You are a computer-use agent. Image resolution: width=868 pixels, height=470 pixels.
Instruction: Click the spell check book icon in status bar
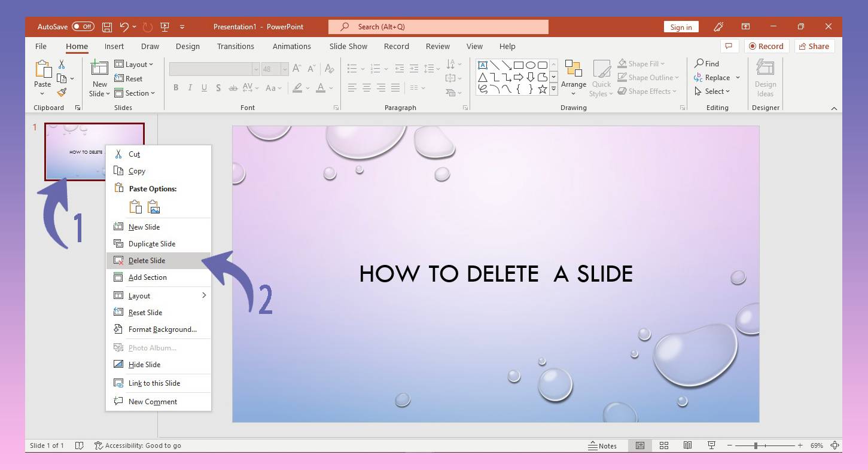point(80,445)
